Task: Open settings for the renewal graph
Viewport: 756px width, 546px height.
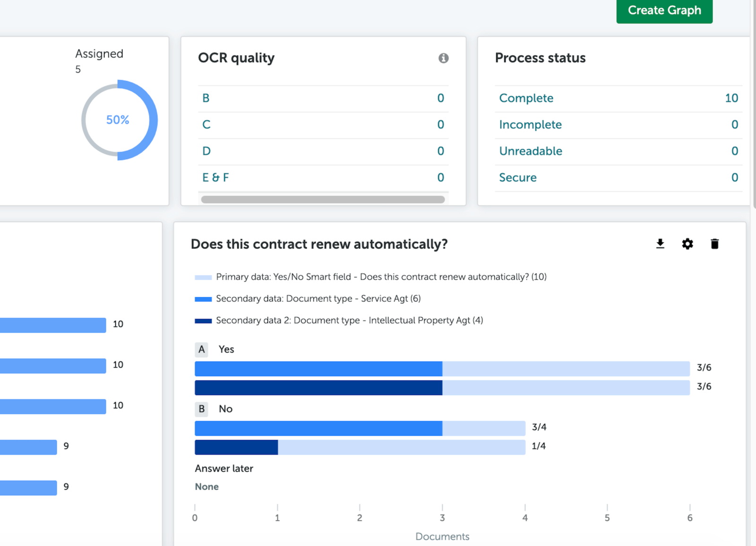Action: coord(687,244)
